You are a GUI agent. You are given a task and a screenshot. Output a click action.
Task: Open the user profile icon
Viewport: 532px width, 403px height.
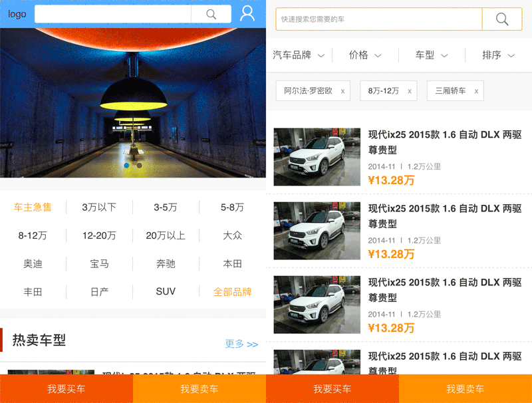click(247, 13)
